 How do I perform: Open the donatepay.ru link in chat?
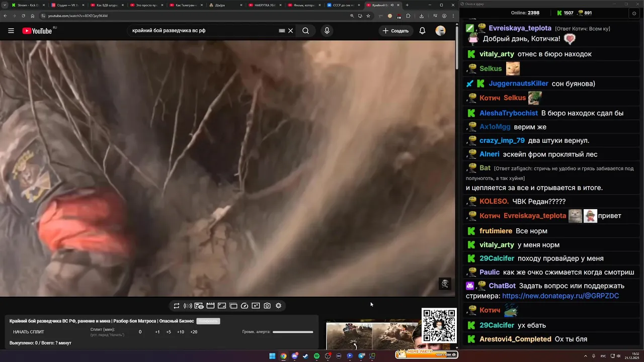(x=560, y=296)
